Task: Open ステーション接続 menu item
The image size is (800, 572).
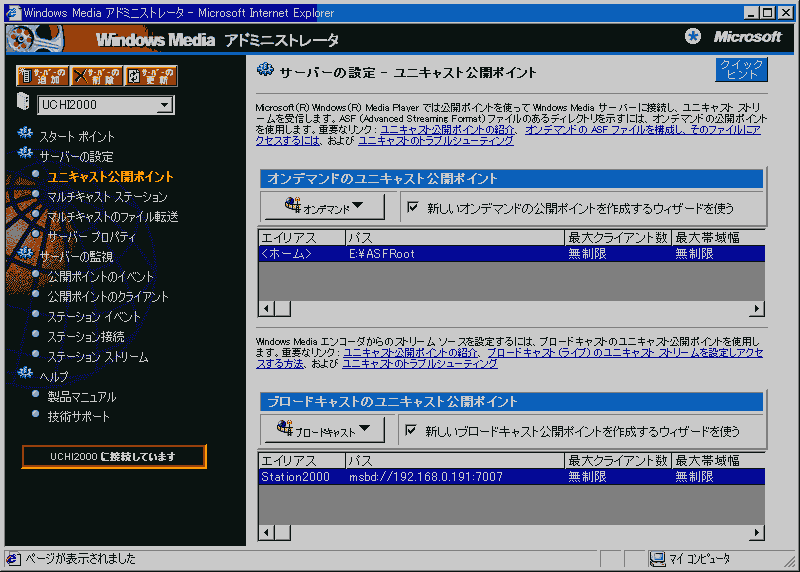Action: pos(86,337)
